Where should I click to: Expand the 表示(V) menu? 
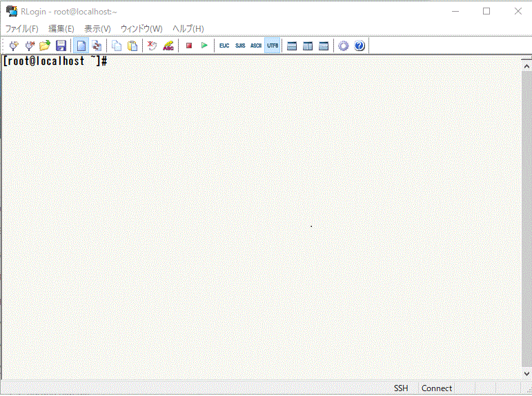pos(97,29)
